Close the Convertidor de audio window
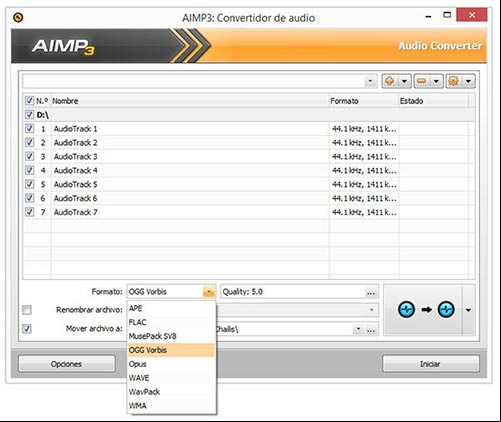The image size is (501, 422). pos(472,15)
